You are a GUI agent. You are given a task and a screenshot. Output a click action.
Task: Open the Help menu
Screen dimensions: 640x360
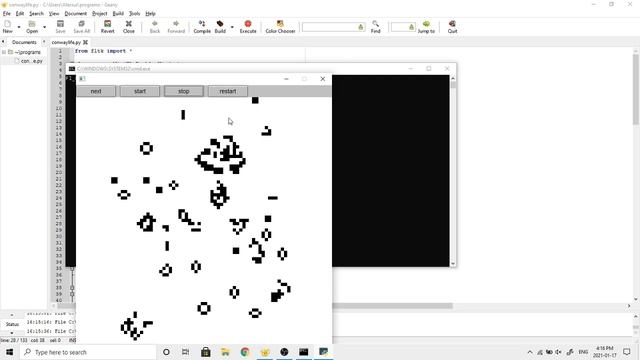(150, 13)
